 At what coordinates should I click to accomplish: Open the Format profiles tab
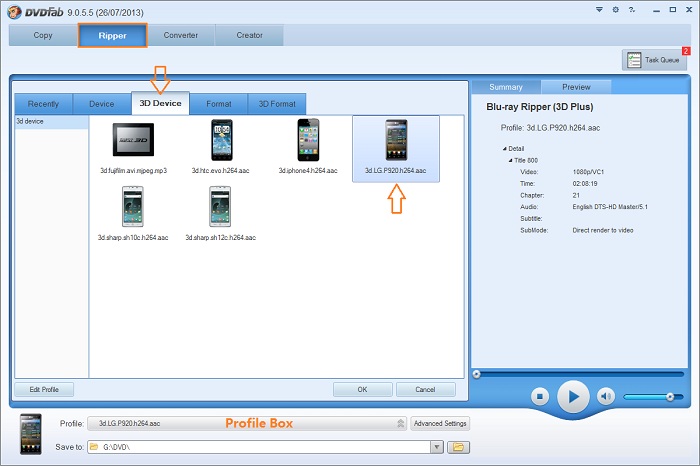219,104
